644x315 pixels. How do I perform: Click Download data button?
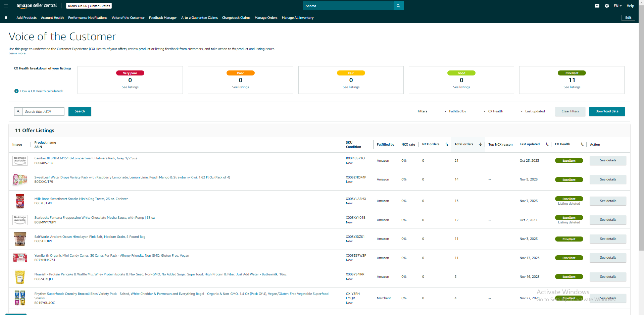tap(607, 111)
